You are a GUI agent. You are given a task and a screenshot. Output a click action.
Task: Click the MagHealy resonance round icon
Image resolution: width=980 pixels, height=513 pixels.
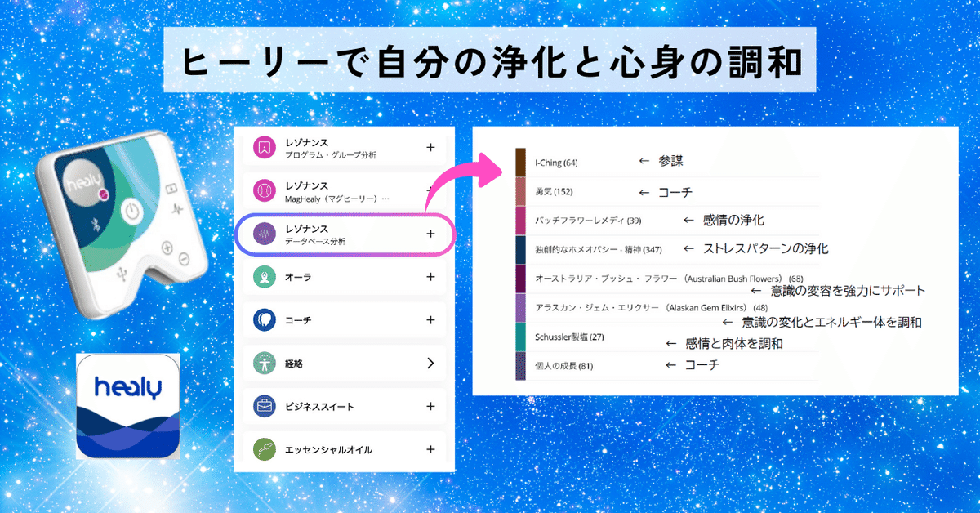[264, 190]
